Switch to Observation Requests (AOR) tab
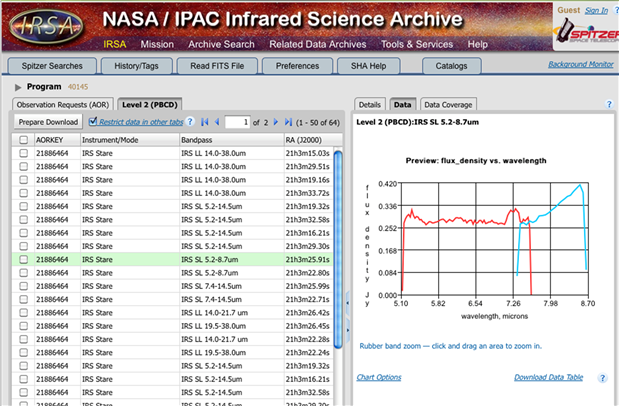This screenshot has height=406, width=619. [x=63, y=105]
